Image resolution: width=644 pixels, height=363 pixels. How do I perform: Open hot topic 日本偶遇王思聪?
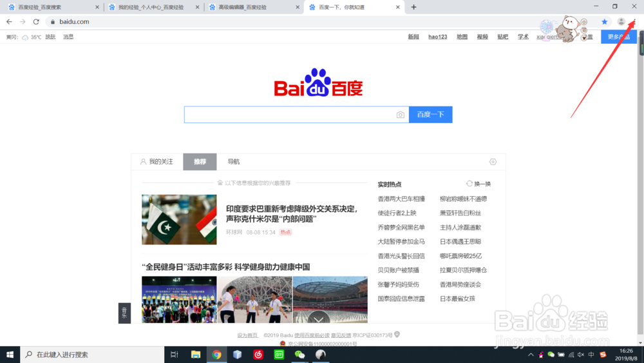click(x=460, y=242)
